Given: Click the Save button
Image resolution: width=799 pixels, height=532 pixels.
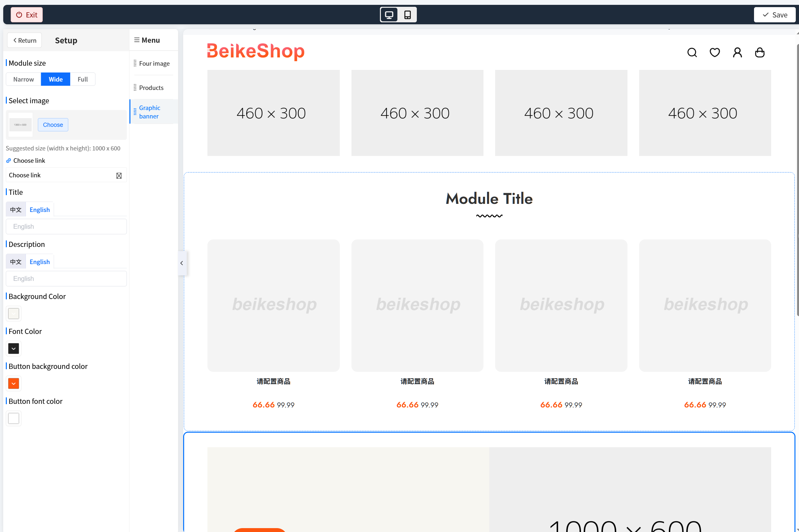Looking at the screenshot, I should click(775, 15).
